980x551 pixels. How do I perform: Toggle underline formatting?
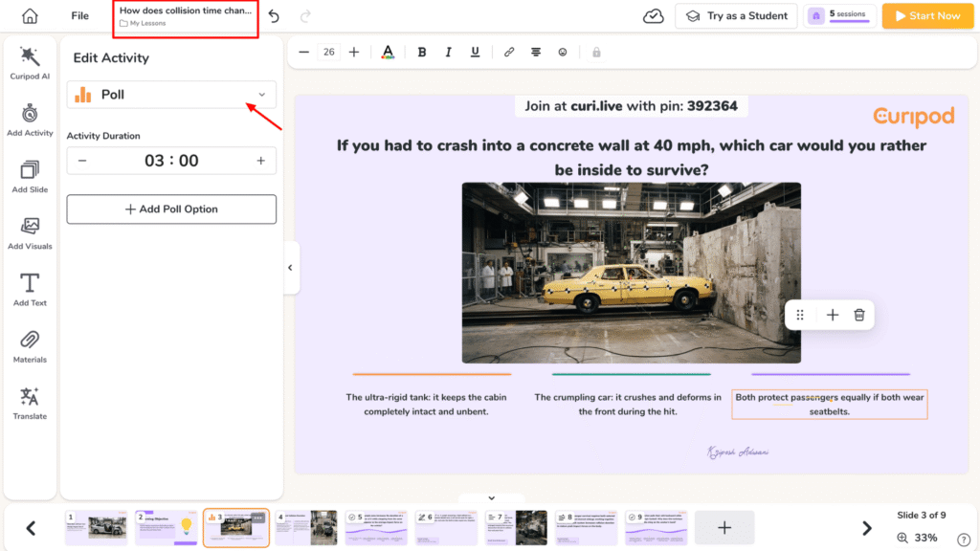(x=475, y=52)
